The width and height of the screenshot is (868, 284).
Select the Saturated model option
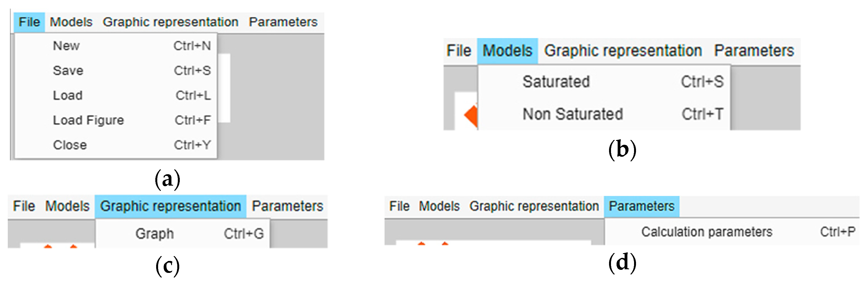(556, 82)
